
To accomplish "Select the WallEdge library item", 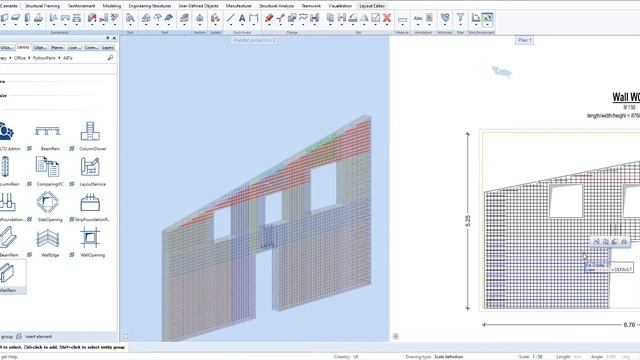I will tap(48, 243).
